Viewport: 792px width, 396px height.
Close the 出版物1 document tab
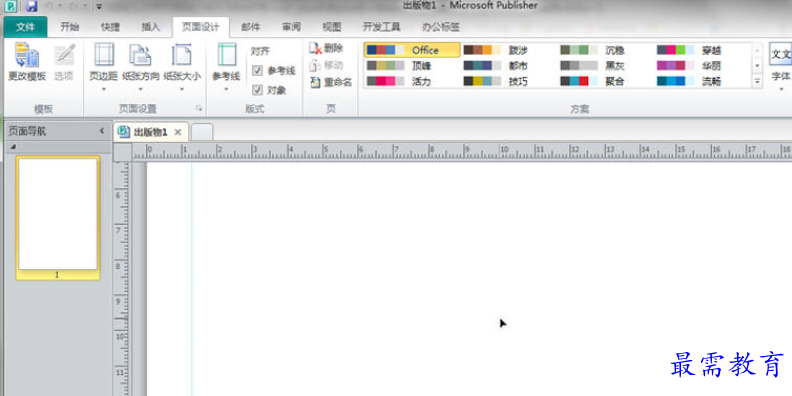point(178,132)
